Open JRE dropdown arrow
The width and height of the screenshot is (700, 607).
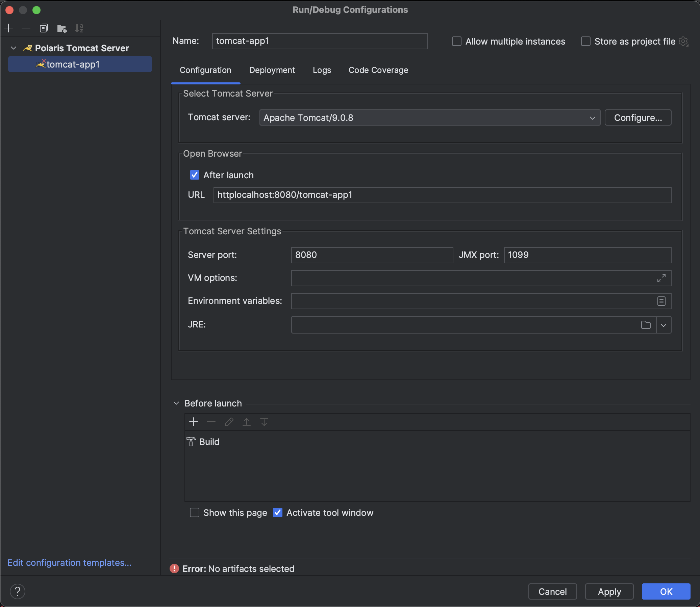pos(664,325)
